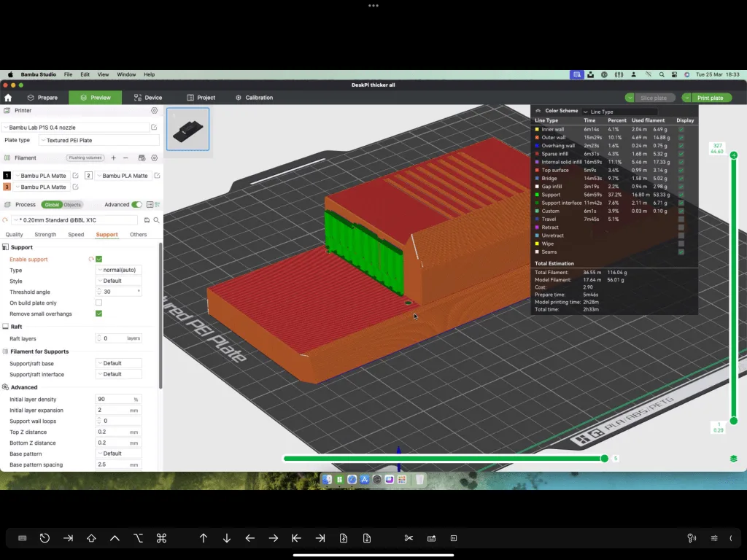Open printer settings gear icon
Viewport: 747px width, 560px height.
(155, 111)
